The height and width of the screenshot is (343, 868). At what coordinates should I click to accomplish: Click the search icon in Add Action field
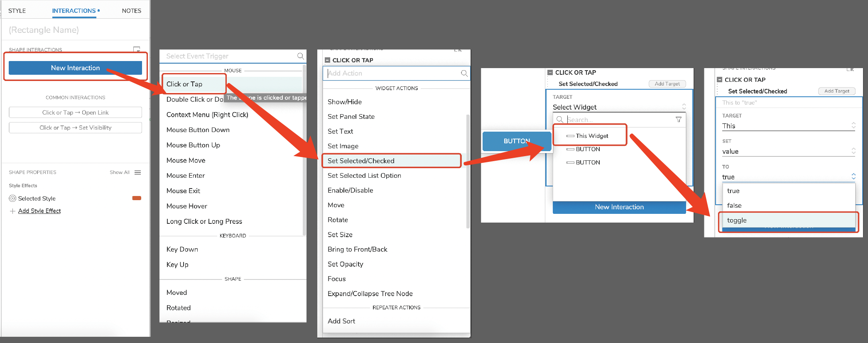[x=464, y=73]
